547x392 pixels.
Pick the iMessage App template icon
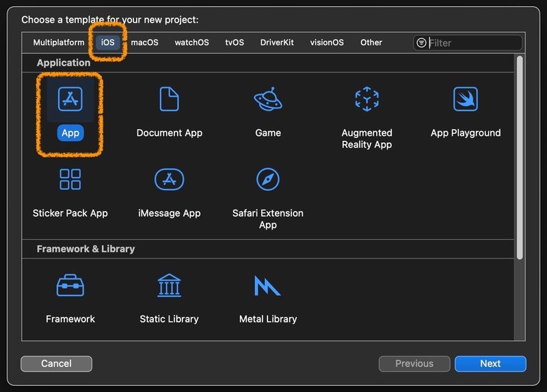click(169, 180)
